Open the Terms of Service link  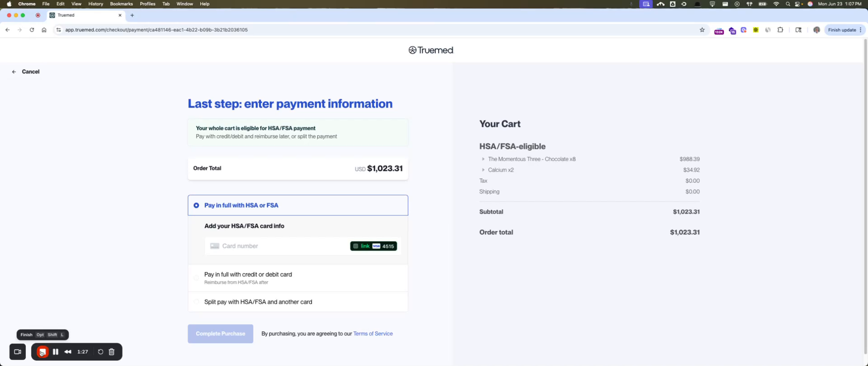(x=373, y=334)
